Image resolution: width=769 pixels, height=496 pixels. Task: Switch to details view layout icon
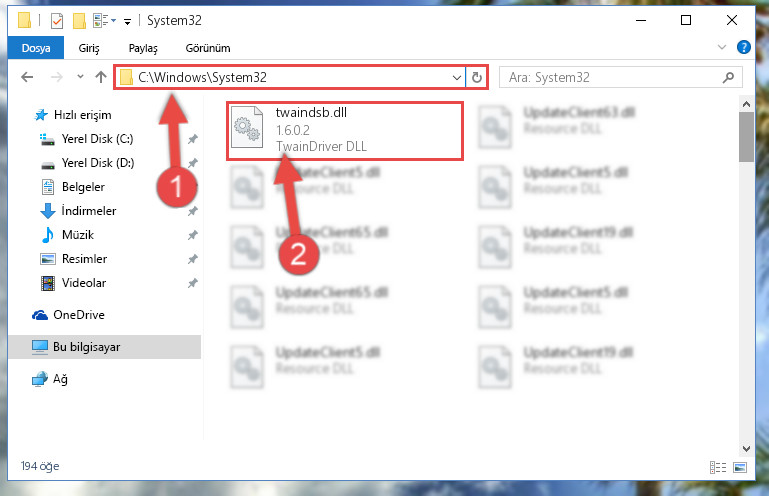[718, 467]
